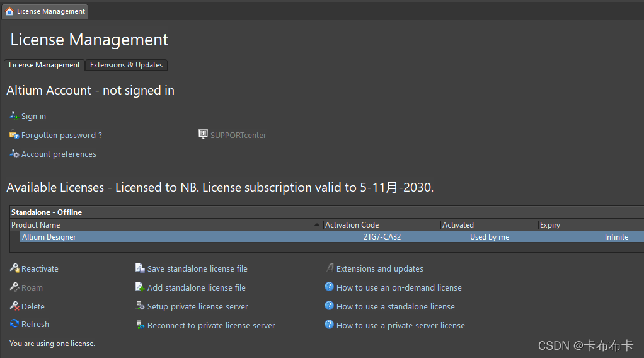
Task: Sort licenses by Product Name column arrow
Action: pyautogui.click(x=316, y=225)
